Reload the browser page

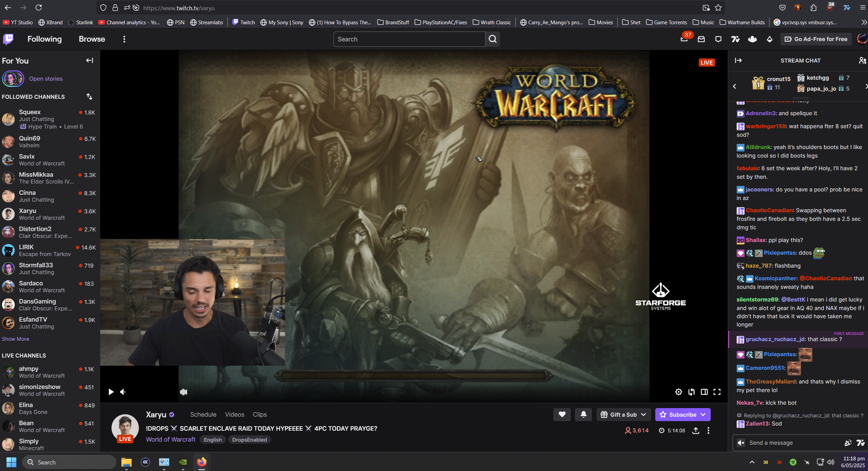(39, 8)
